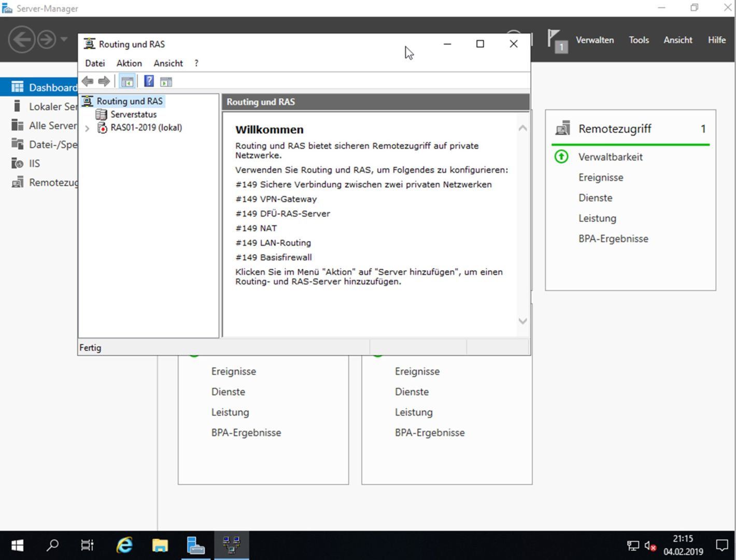This screenshot has height=560, width=736.
Task: Open Leistung in Remotezugriff tile
Action: pos(597,218)
